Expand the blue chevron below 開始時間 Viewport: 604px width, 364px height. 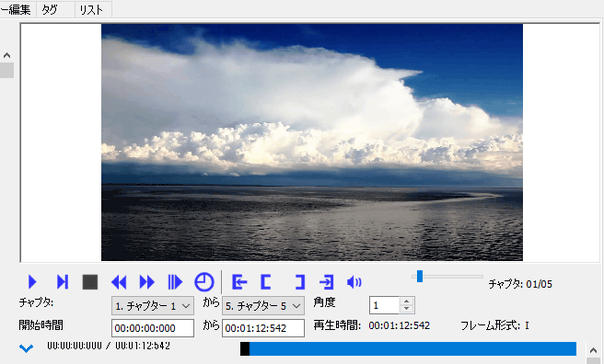(x=26, y=349)
